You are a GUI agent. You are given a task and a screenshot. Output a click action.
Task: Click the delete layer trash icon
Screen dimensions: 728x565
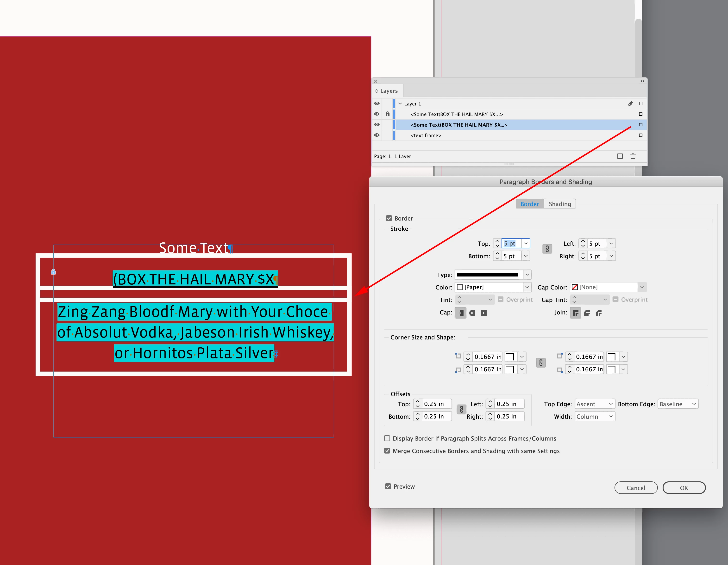pyautogui.click(x=633, y=156)
